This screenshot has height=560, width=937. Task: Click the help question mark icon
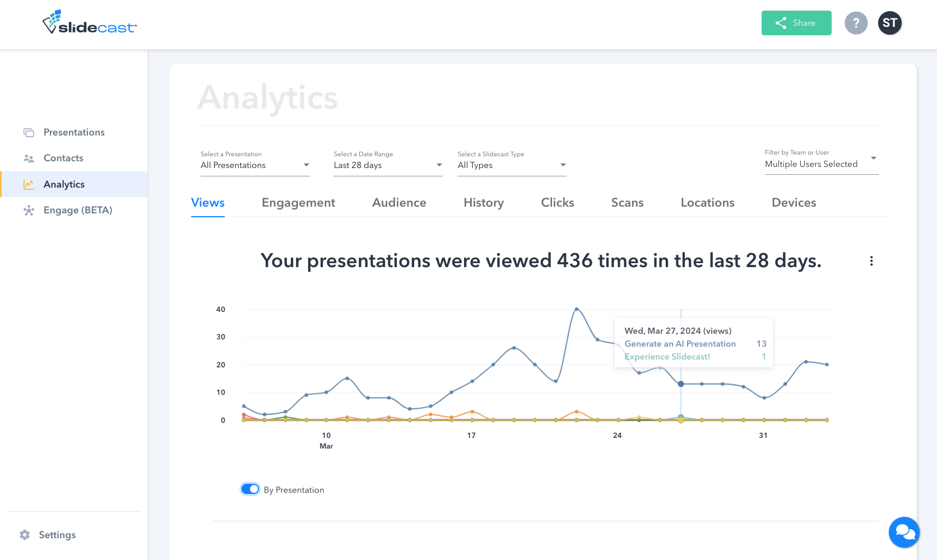[x=856, y=23]
